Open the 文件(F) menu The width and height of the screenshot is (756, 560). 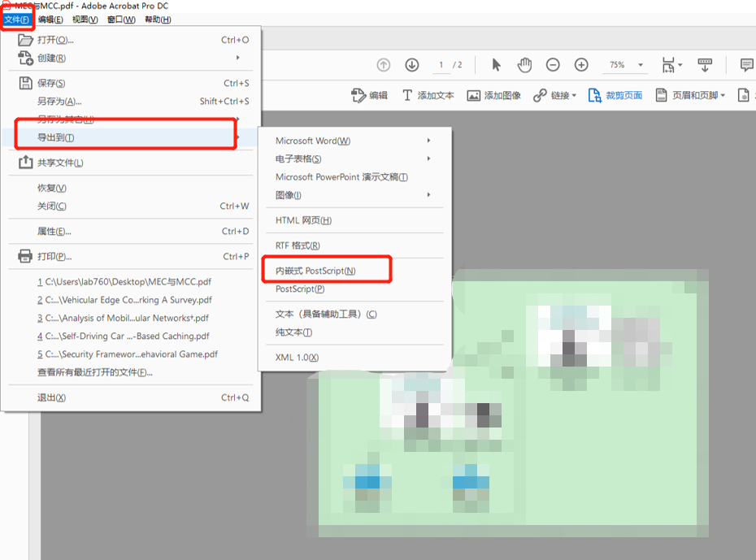tap(17, 20)
